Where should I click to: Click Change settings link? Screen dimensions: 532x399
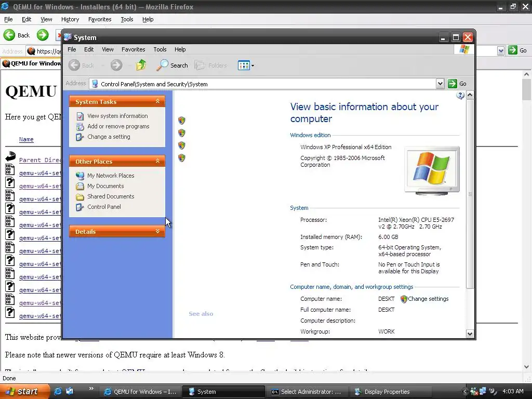(x=428, y=299)
